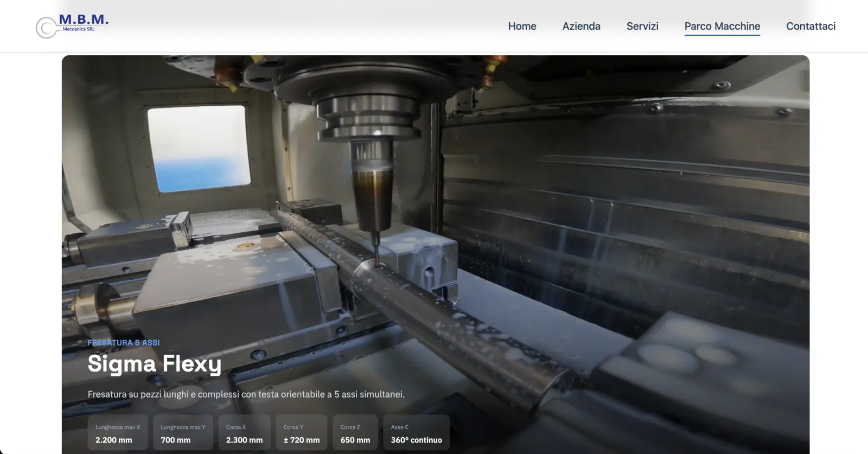Click the M.B.M. Meccanica SRL logo

click(72, 26)
